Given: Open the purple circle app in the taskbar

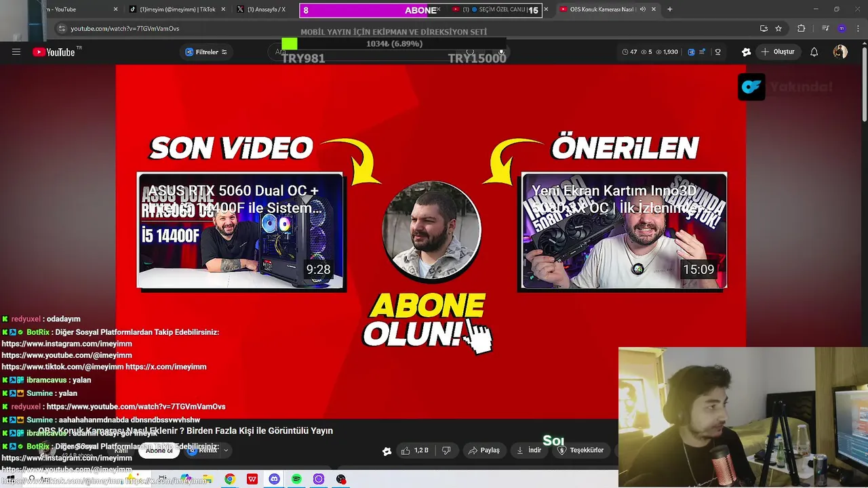Looking at the screenshot, I should tap(319, 479).
